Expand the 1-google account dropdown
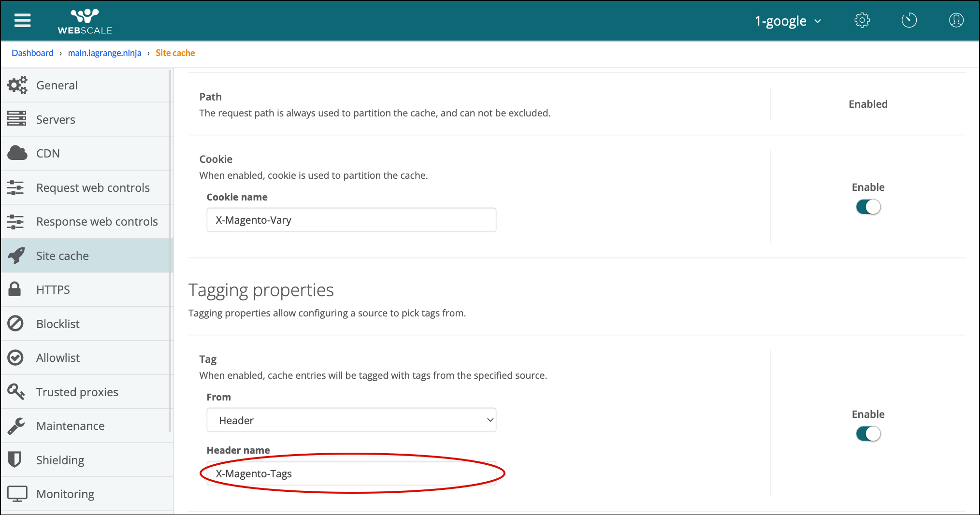 click(x=788, y=21)
